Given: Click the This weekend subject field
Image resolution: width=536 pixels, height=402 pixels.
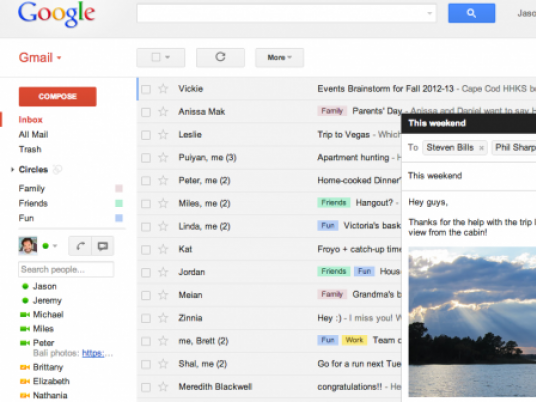Looking at the screenshot, I should pyautogui.click(x=469, y=176).
